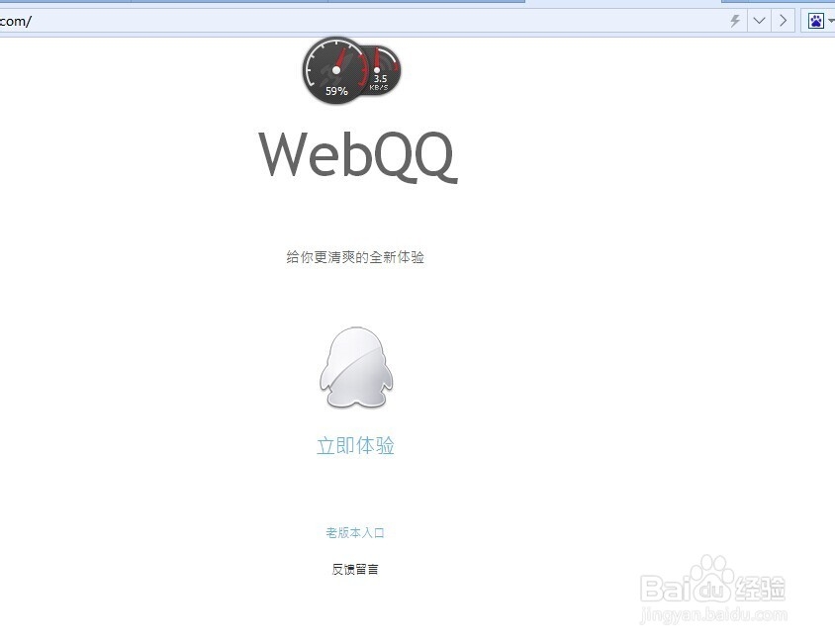Click the Baidu paw search engine icon

(816, 21)
